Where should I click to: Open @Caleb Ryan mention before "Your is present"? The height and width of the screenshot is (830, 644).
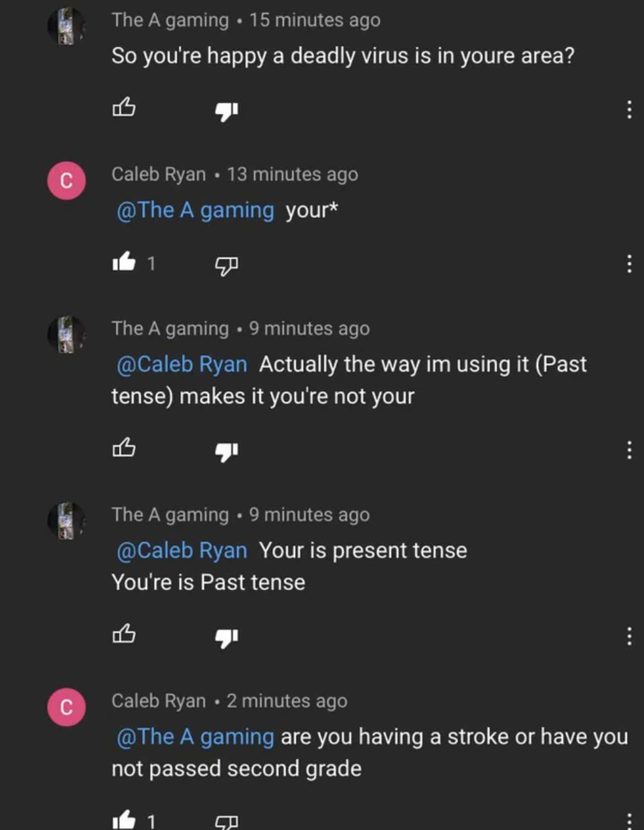coord(182,551)
